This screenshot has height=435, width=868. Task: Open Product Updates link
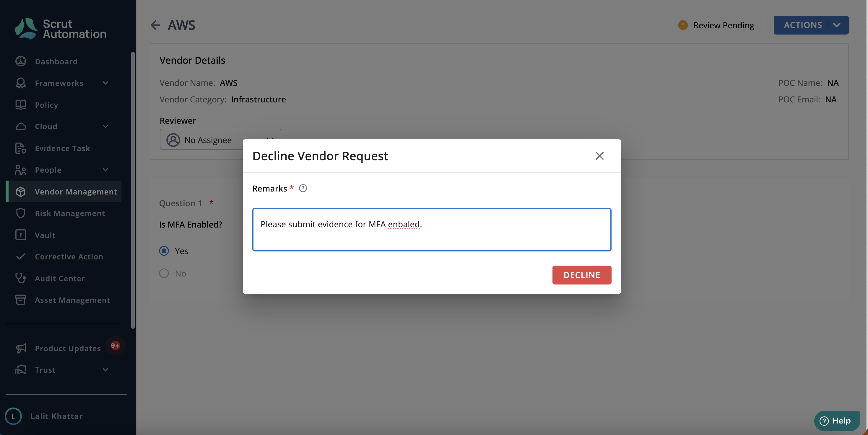tap(68, 348)
